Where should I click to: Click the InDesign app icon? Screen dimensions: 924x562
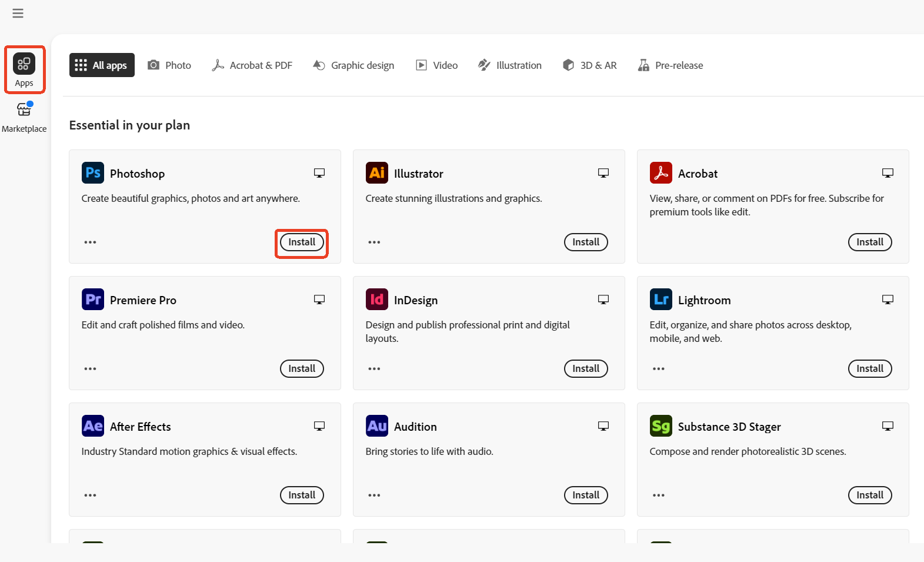(377, 300)
